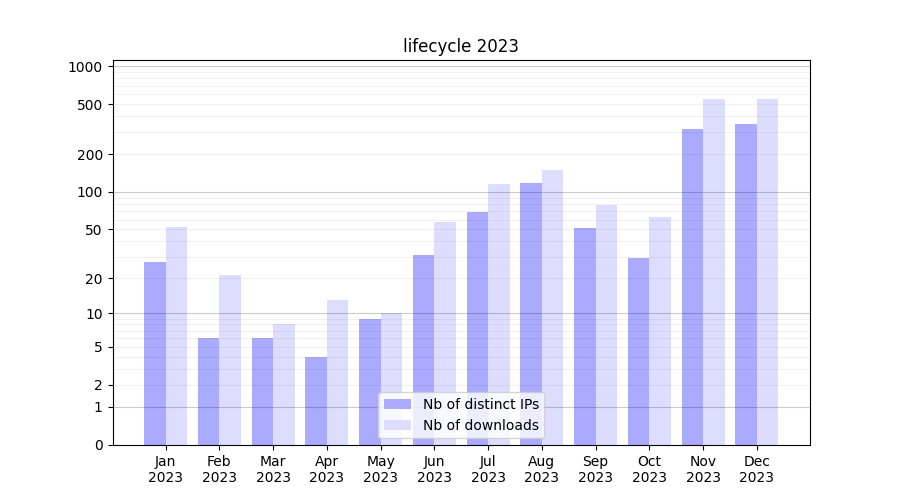Select the Sep 2023 downloads bar
Image resolution: width=900 pixels, height=500 pixels.
click(x=606, y=325)
